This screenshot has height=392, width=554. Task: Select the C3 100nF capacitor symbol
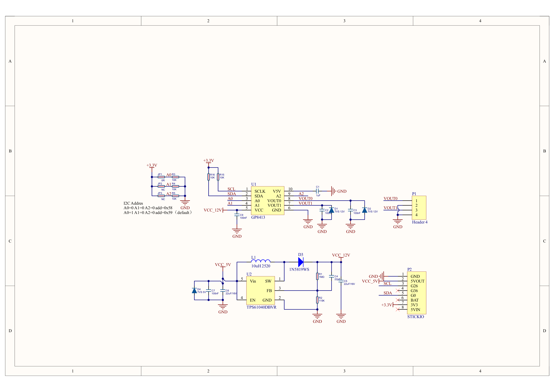(x=350, y=210)
